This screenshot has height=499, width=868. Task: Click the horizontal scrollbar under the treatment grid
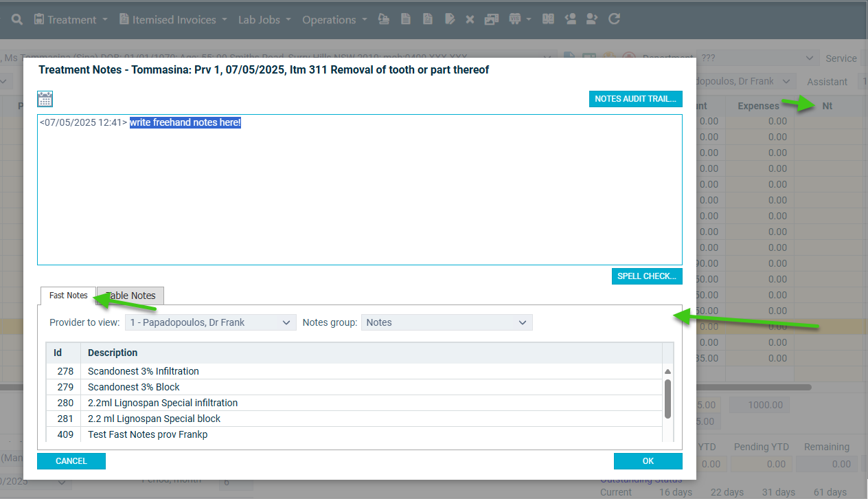click(754, 387)
